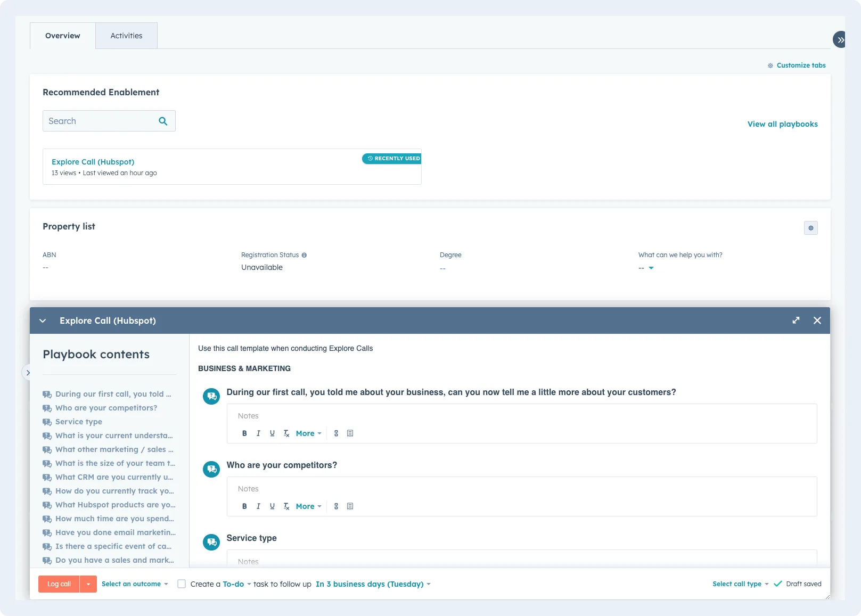Toggle italic in competitors notes

click(258, 506)
